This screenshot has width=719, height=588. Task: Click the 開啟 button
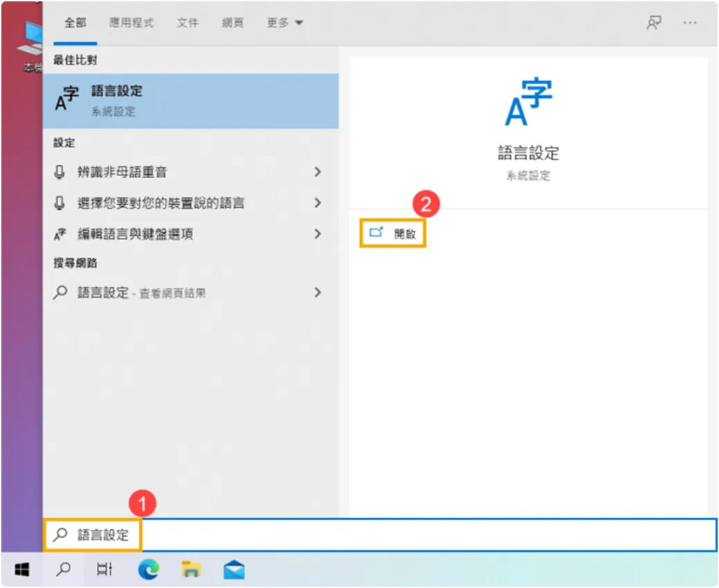click(x=393, y=234)
